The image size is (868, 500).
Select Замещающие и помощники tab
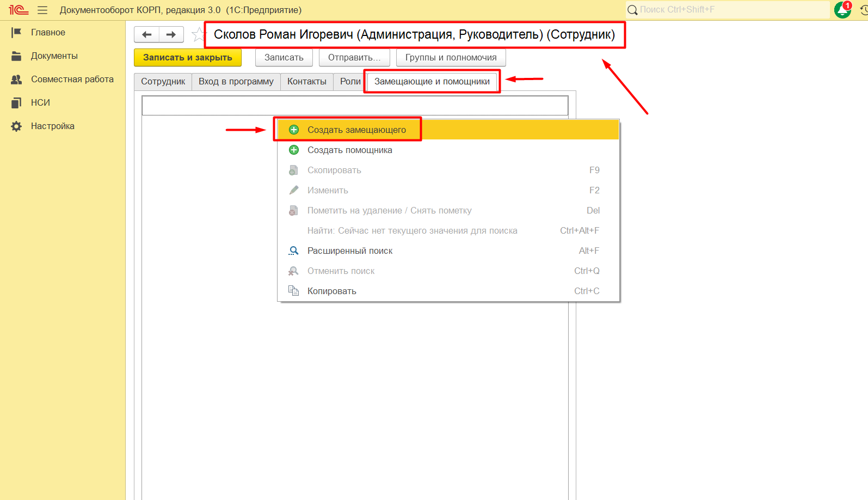click(432, 82)
